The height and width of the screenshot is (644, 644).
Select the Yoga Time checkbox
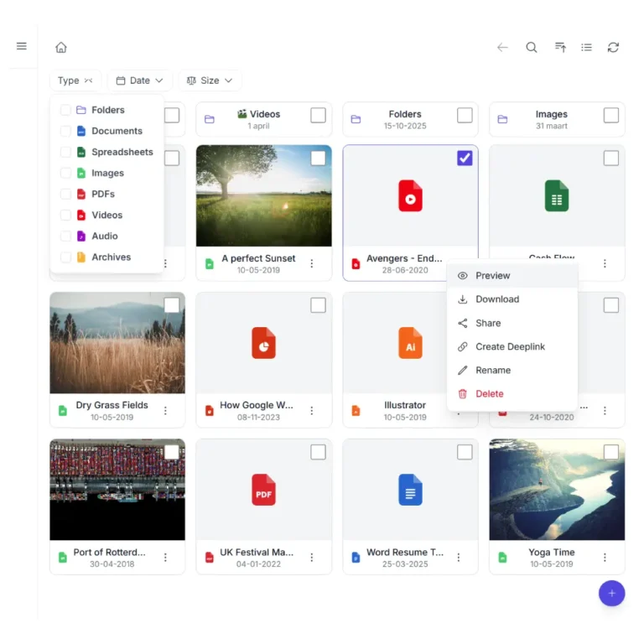pos(611,452)
